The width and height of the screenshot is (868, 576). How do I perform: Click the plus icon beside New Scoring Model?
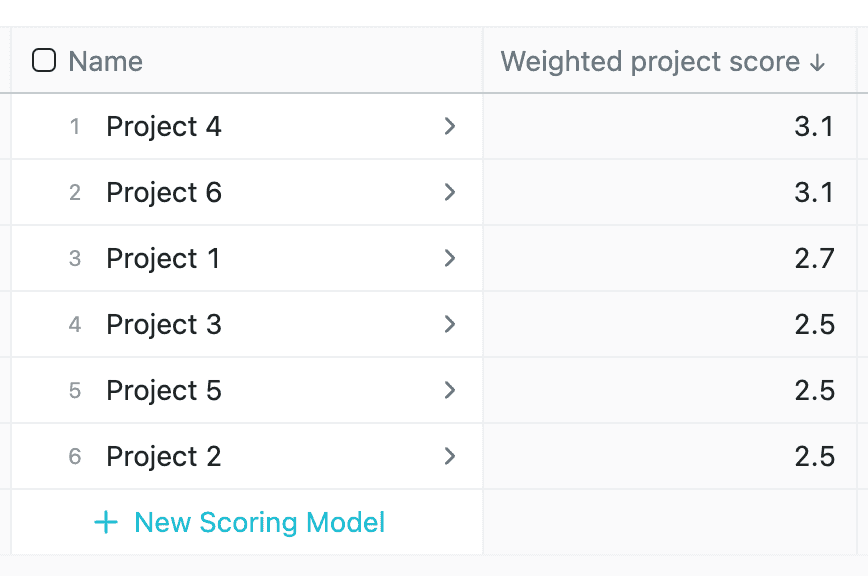point(105,522)
